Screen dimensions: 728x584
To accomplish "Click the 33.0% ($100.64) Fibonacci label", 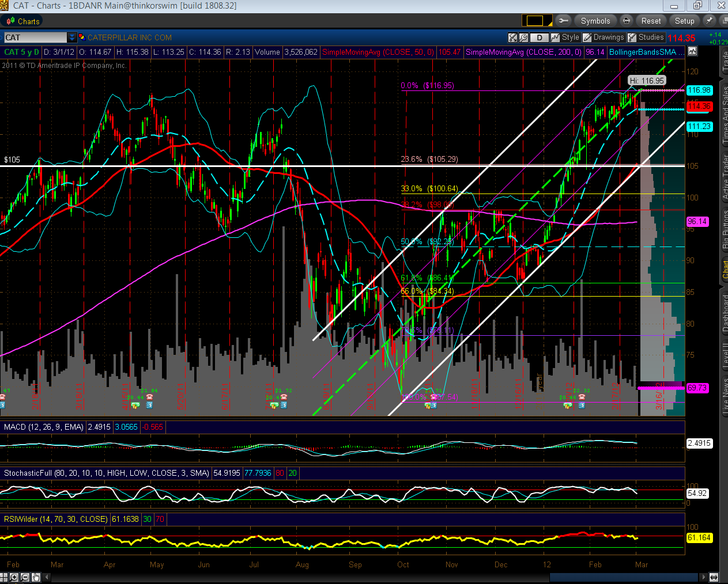I will tap(429, 188).
